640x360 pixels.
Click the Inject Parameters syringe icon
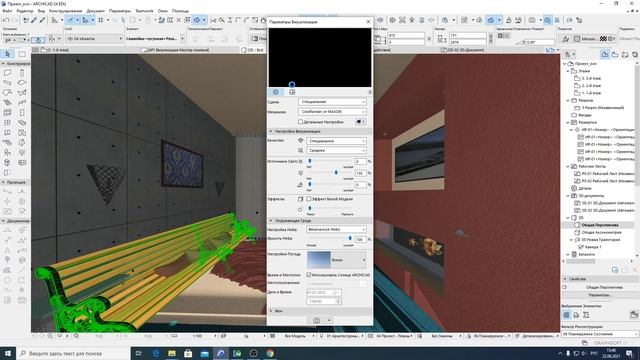pyautogui.click(x=42, y=20)
